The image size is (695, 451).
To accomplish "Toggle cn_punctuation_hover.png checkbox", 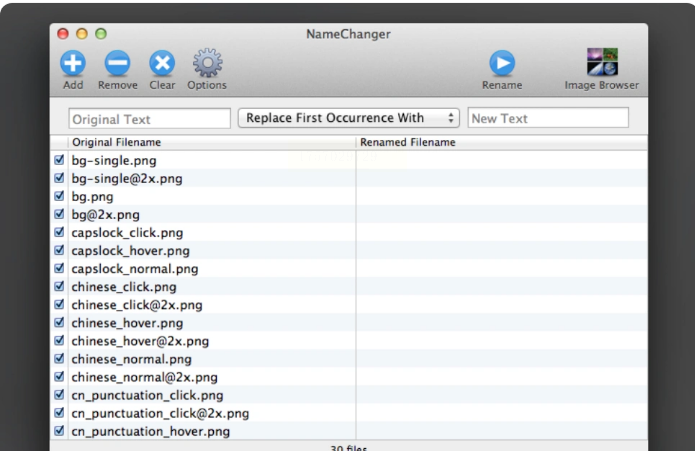I will click(x=59, y=431).
